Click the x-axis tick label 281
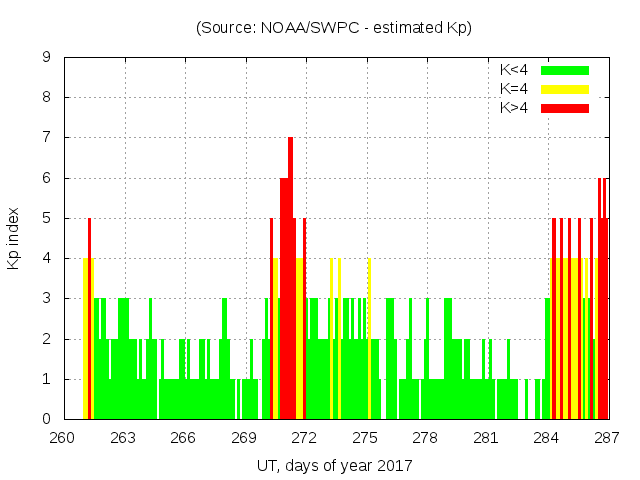Screen dimensions: 640x480 [486, 437]
